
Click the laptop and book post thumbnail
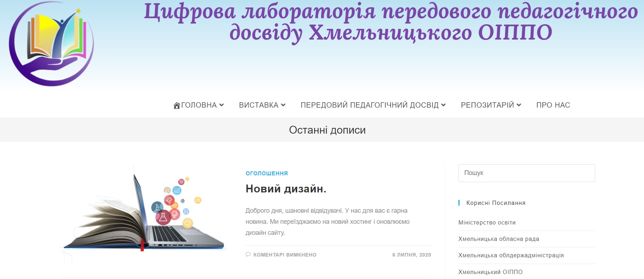click(x=144, y=215)
